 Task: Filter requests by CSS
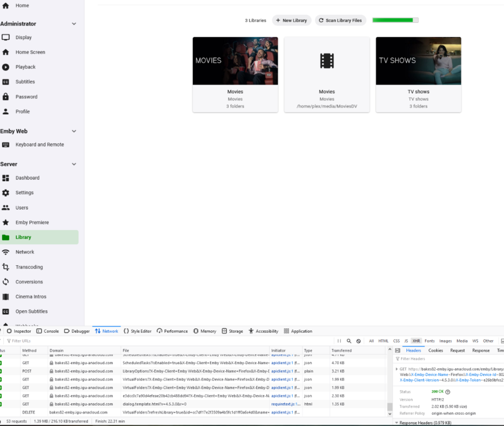pos(396,341)
